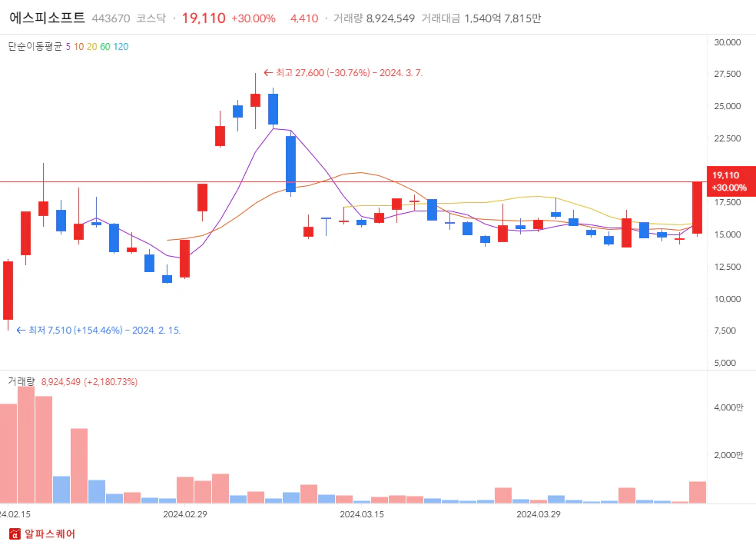Click the current price 19,110 in header
The height and width of the screenshot is (545, 756).
coord(204,18)
